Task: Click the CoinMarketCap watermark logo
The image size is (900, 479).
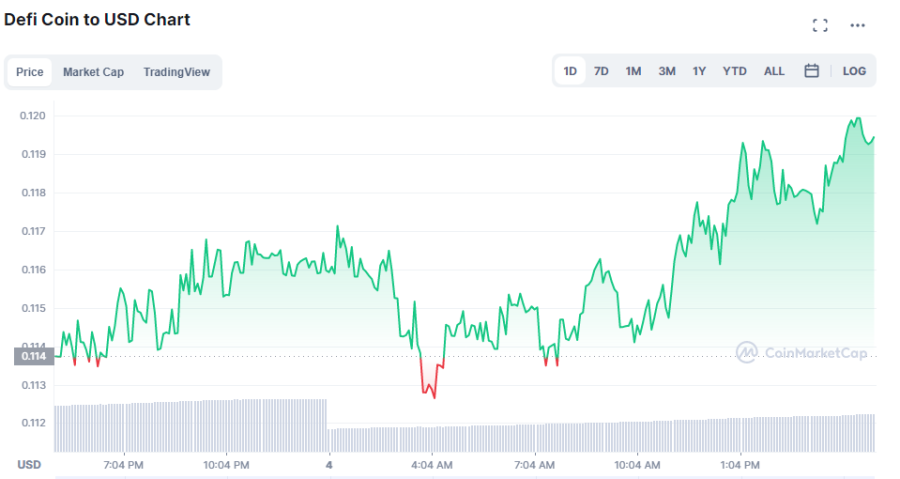Action: tap(801, 352)
